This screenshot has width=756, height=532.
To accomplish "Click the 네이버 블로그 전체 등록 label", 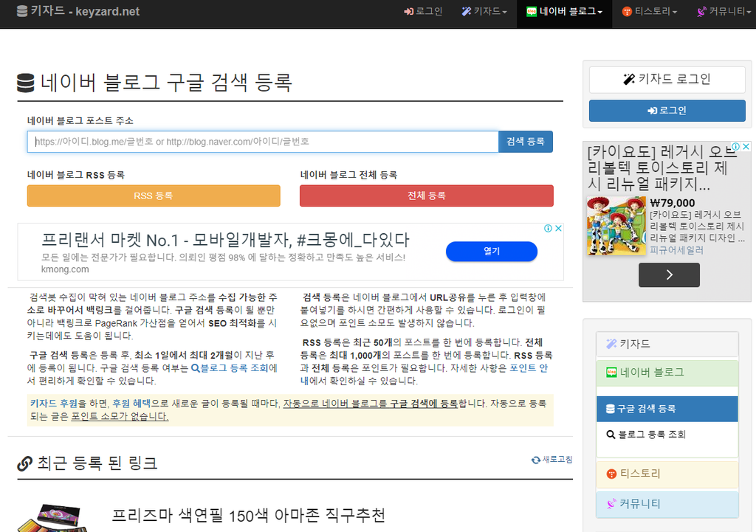I will click(x=348, y=175).
